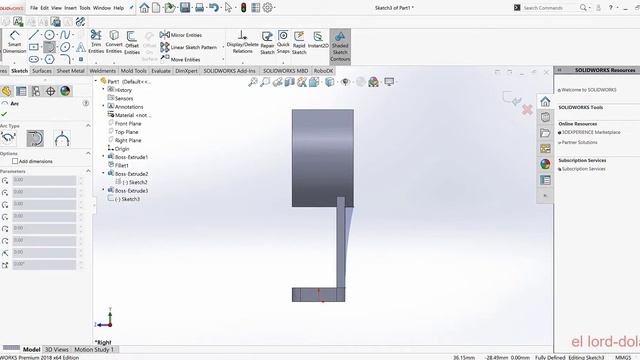This screenshot has height=360, width=640.
Task: Open Subscription Services link
Action: coord(583,169)
